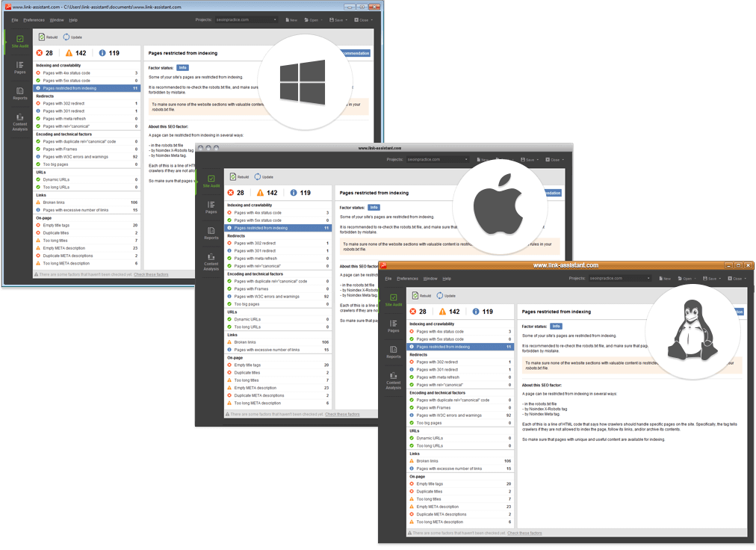Open the Preferences menu in the Windows-logo window
The height and width of the screenshot is (550, 756).
click(34, 20)
